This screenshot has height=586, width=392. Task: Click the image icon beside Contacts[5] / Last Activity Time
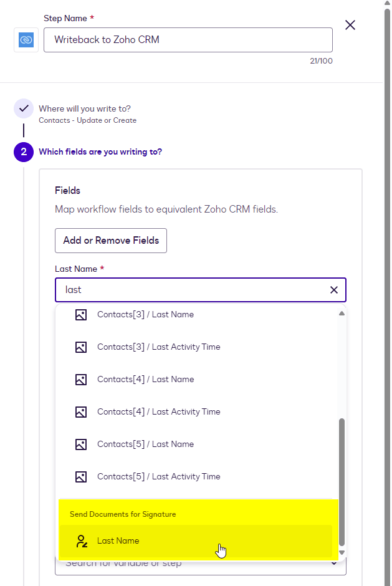(80, 477)
